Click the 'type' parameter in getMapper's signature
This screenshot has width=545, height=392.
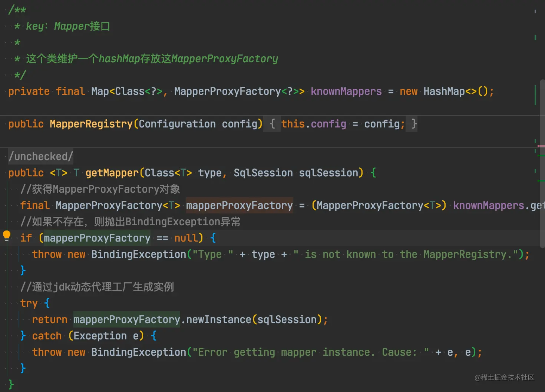coord(210,173)
